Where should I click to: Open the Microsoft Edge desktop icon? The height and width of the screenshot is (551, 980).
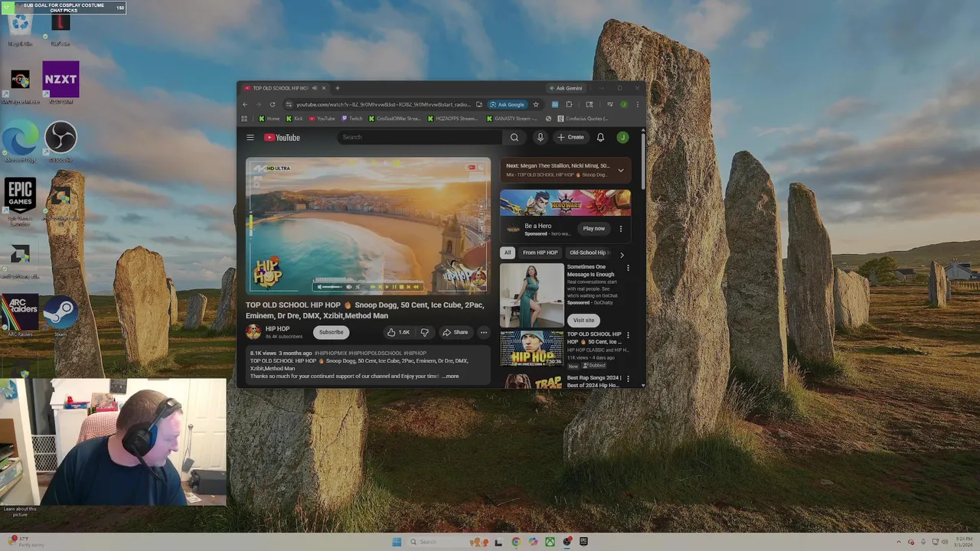click(x=20, y=142)
